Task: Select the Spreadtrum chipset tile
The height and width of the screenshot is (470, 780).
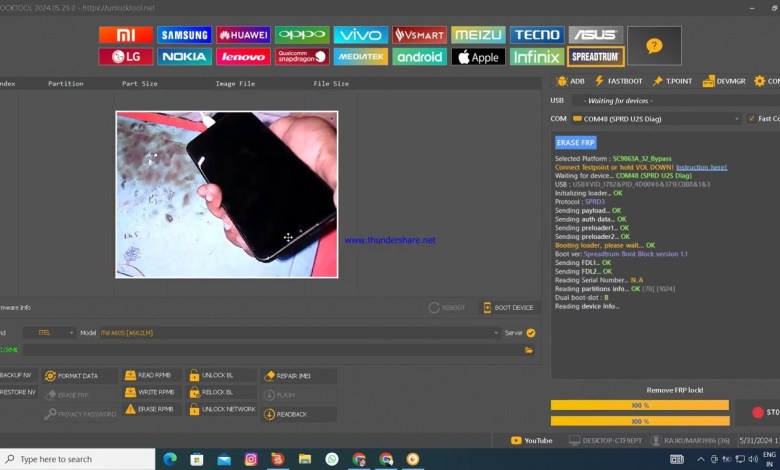Action: tap(595, 57)
